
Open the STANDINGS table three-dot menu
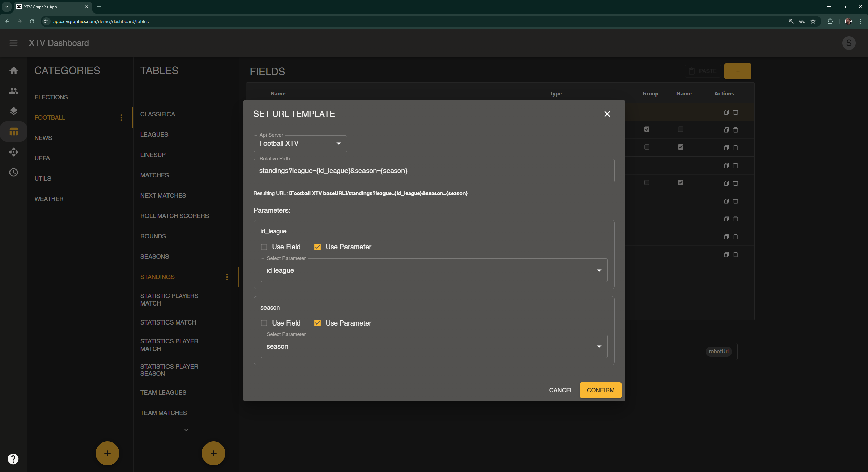227,277
